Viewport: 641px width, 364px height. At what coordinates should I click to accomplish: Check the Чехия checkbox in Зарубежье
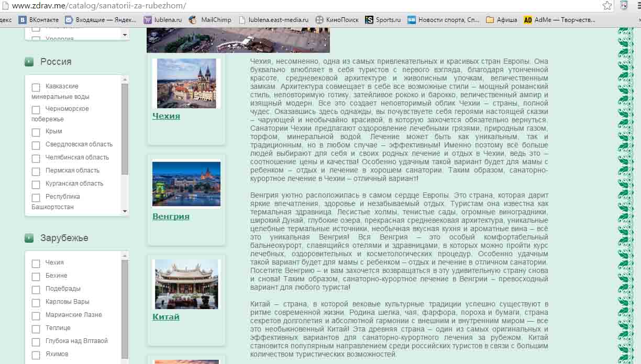pyautogui.click(x=36, y=264)
